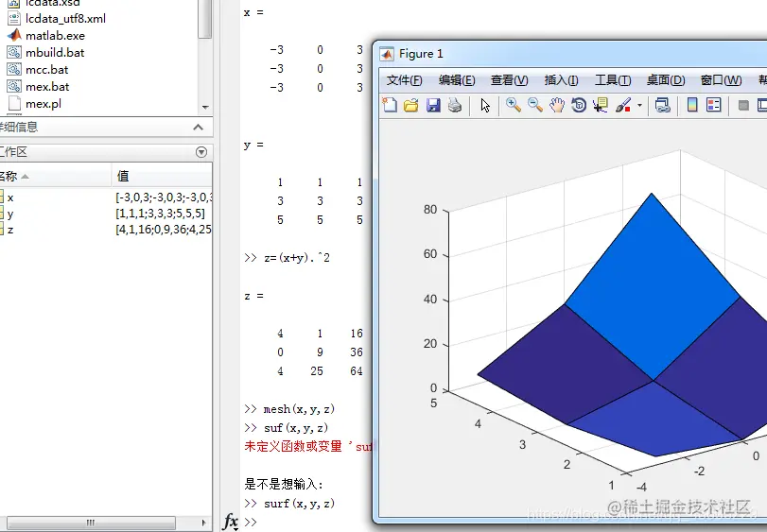This screenshot has height=532, width=767.
Task: Click the light blue top surface patch
Action: click(653, 288)
